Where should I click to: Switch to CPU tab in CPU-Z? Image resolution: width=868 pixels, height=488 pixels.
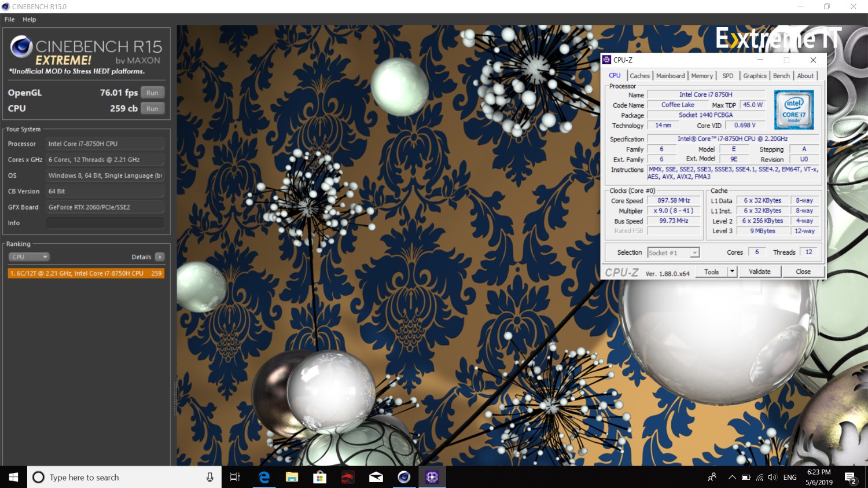pos(615,76)
